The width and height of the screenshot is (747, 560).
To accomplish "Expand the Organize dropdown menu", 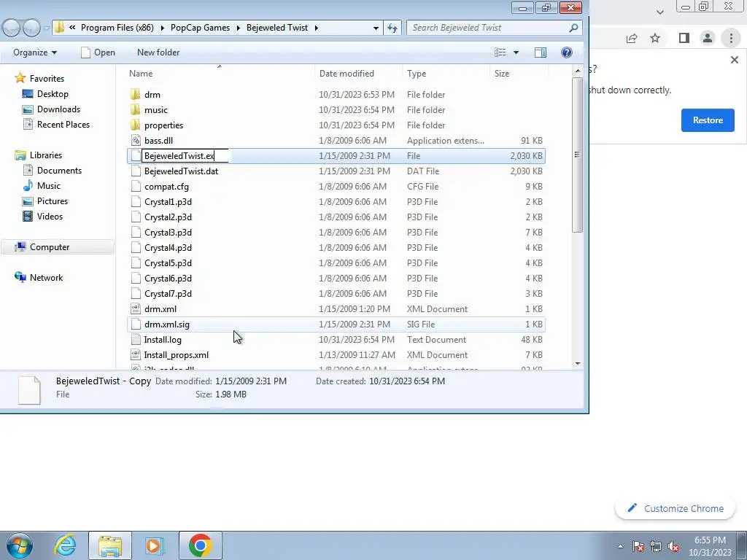I will [35, 52].
